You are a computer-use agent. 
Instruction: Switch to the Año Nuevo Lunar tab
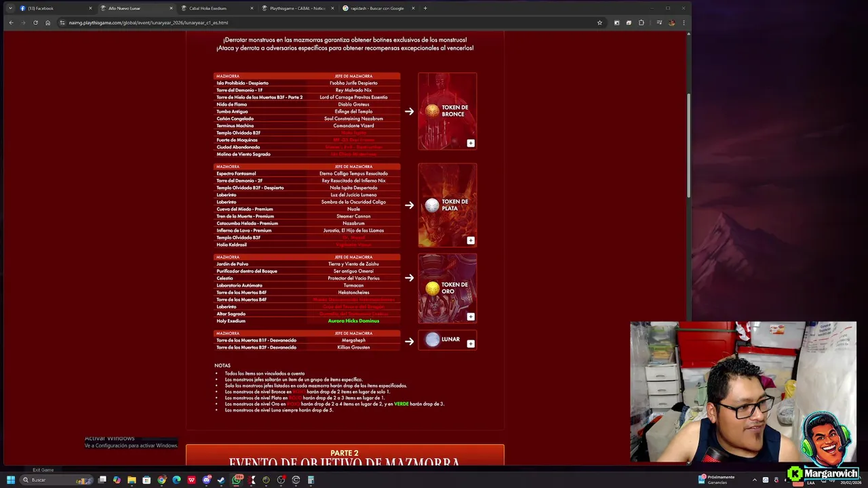136,8
